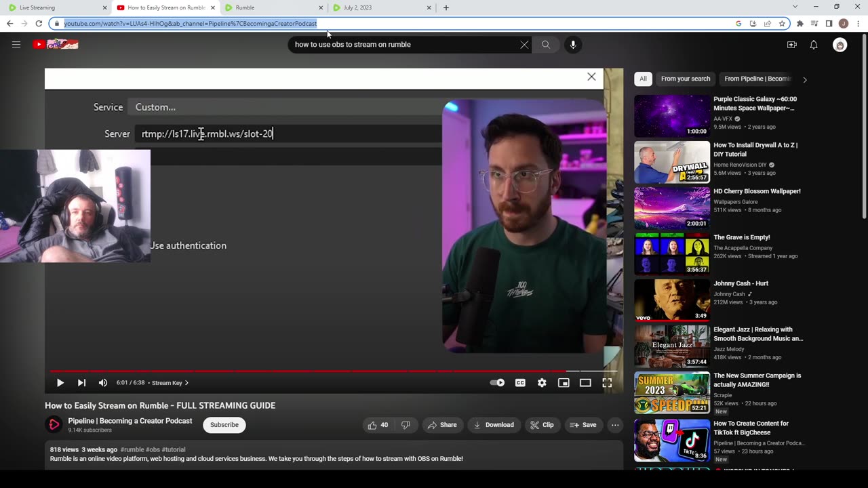Open a new browser tab
This screenshot has width=868, height=488.
tap(446, 7)
